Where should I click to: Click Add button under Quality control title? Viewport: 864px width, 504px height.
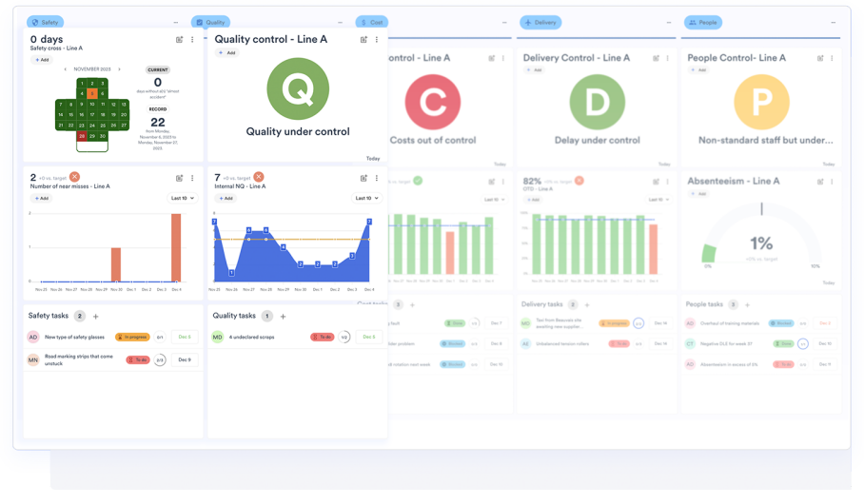pos(226,53)
